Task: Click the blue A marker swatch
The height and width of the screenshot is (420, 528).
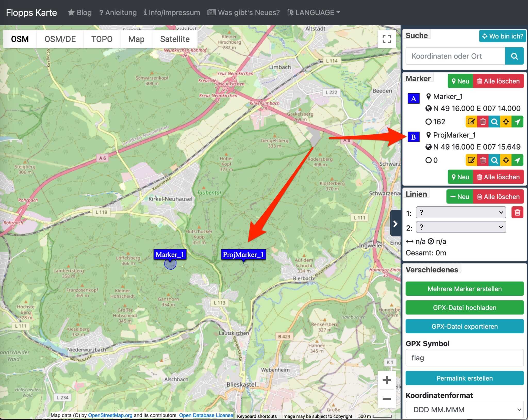Action: tap(413, 99)
